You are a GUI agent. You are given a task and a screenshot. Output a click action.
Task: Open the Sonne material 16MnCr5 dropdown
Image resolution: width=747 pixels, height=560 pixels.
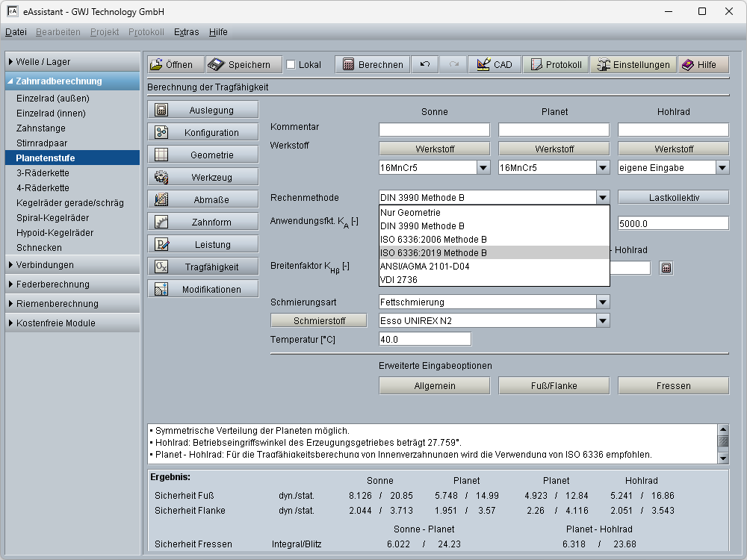(483, 168)
